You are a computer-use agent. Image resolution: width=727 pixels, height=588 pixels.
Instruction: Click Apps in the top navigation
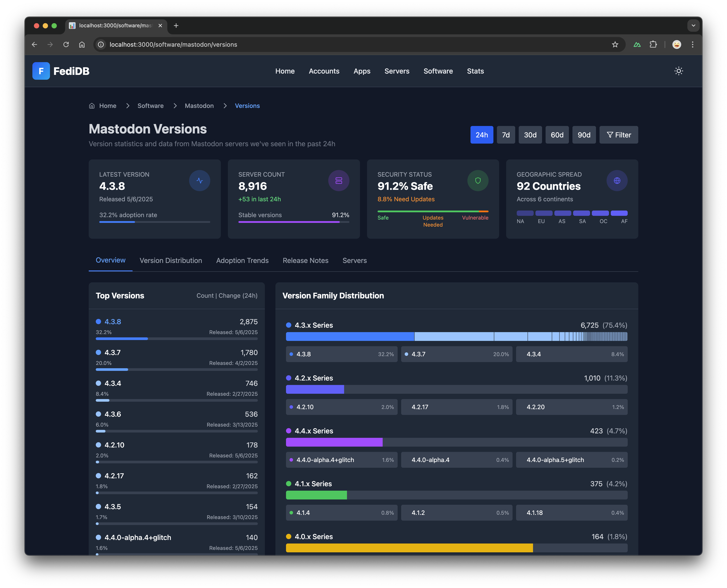362,71
